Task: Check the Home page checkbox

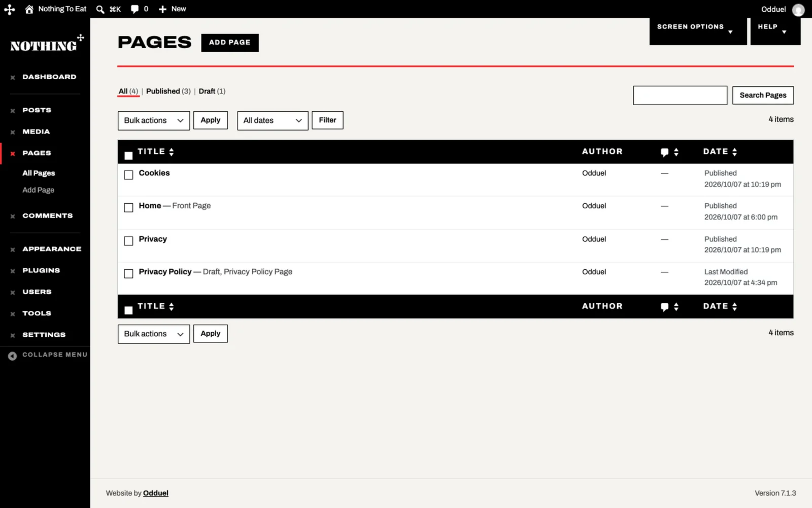Action: (128, 207)
